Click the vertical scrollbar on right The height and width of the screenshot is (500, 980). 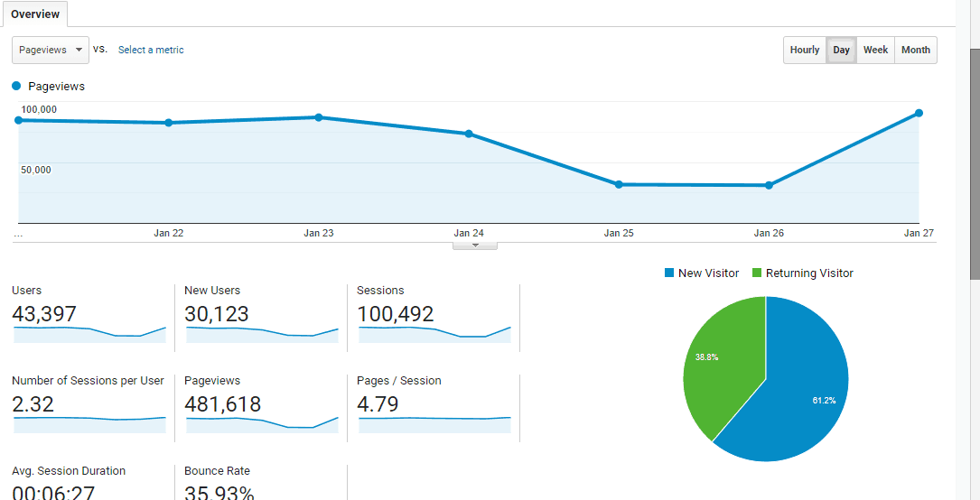tap(974, 162)
